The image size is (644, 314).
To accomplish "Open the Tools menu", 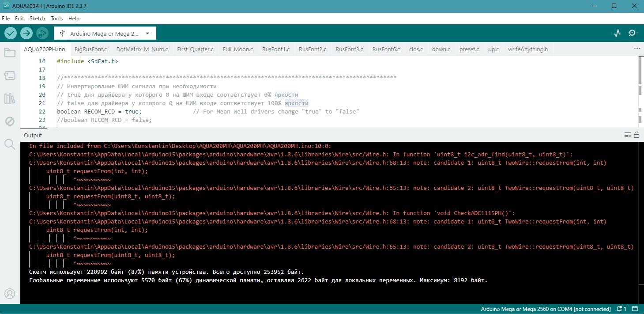I will point(56,19).
